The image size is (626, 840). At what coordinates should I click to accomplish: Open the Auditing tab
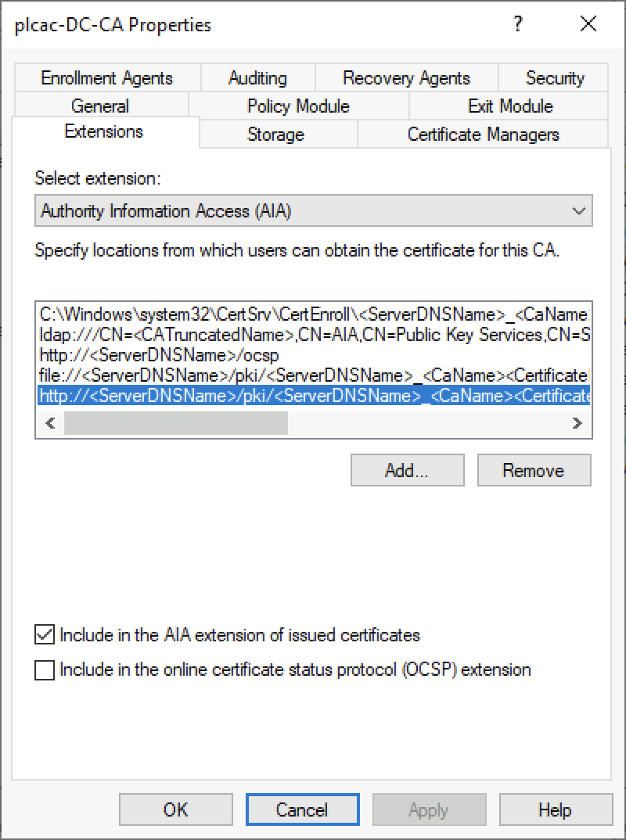(257, 78)
